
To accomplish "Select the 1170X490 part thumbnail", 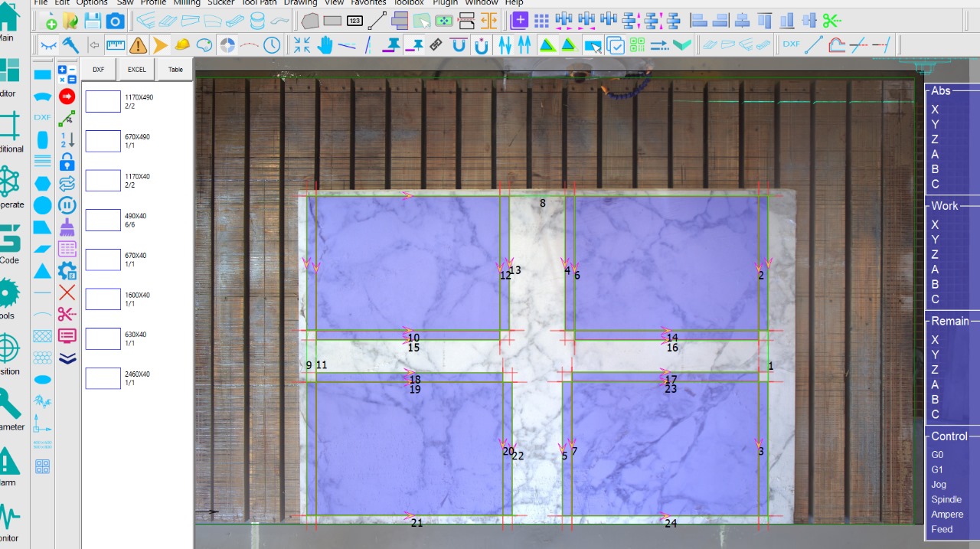I will click(x=103, y=101).
